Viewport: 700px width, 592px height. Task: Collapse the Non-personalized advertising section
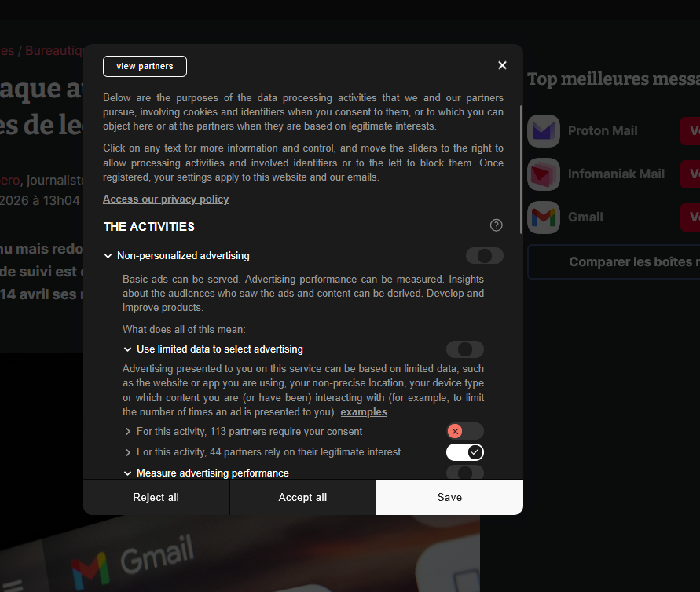pos(108,256)
